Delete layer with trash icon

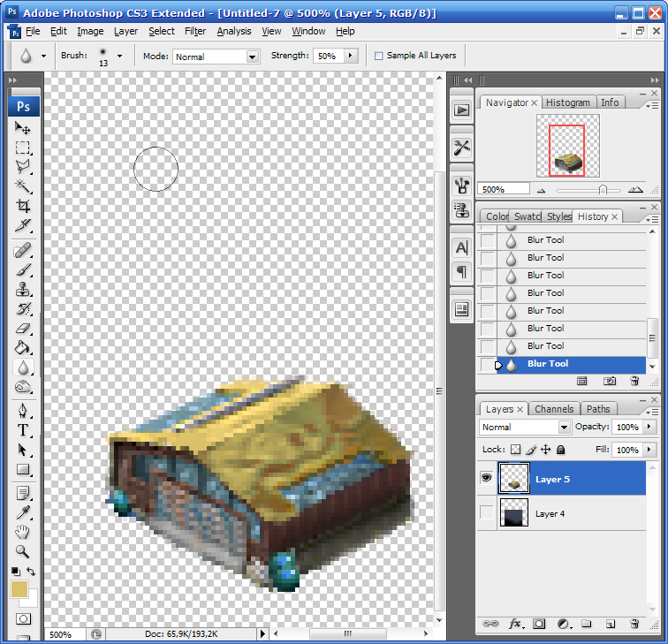(x=634, y=624)
